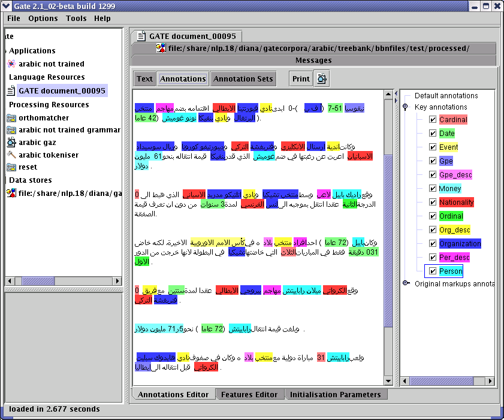504x420 pixels.
Task: Click the Print button
Action: [301, 78]
